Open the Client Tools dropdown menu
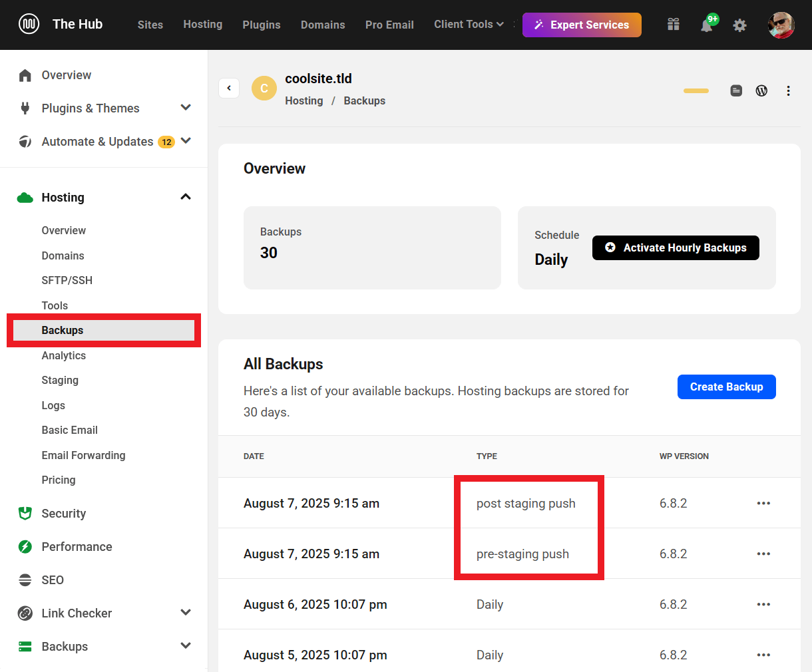Viewport: 812px width, 672px height. click(468, 25)
